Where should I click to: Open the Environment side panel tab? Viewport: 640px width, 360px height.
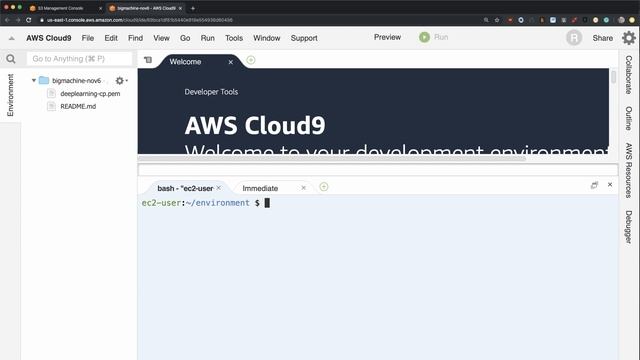point(10,95)
